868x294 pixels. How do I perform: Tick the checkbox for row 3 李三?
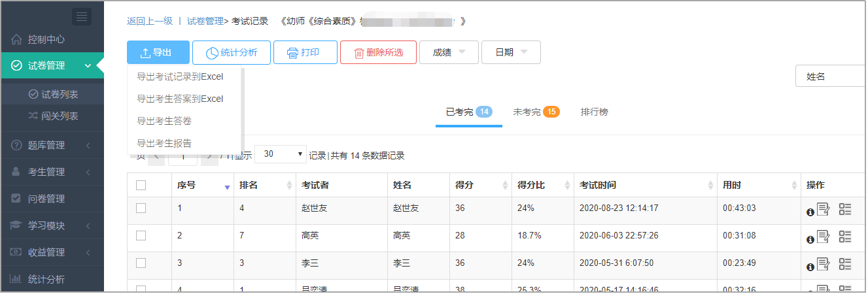(141, 263)
